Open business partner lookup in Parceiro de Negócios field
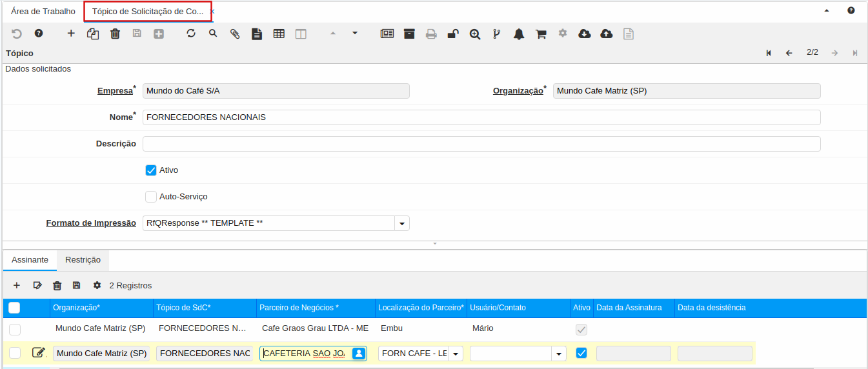 click(359, 353)
